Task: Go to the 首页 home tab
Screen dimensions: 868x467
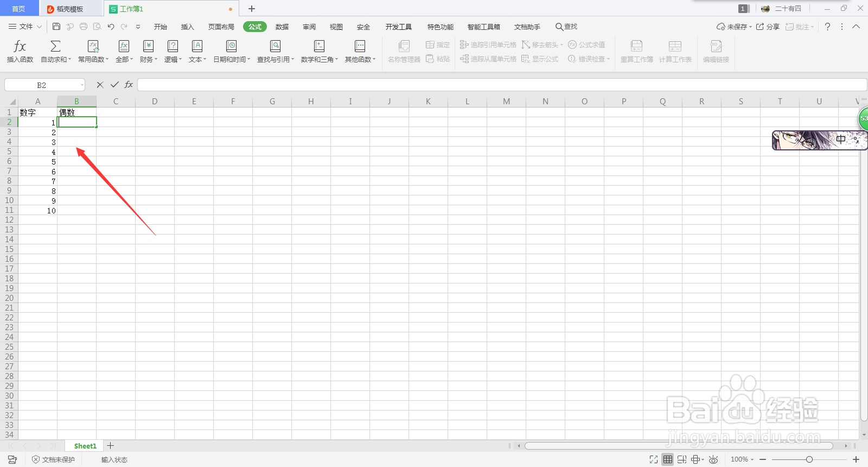Action: click(x=18, y=9)
